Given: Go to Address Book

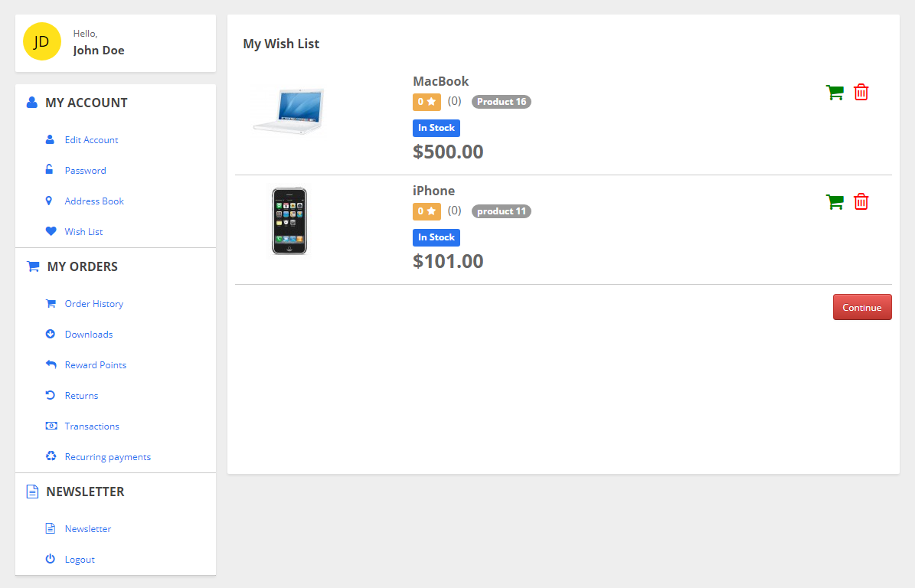Looking at the screenshot, I should [94, 201].
